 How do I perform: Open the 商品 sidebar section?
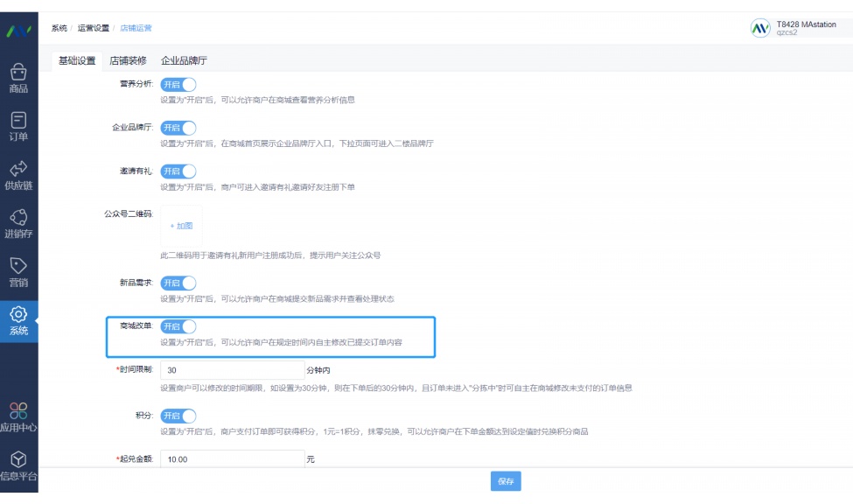[18, 79]
